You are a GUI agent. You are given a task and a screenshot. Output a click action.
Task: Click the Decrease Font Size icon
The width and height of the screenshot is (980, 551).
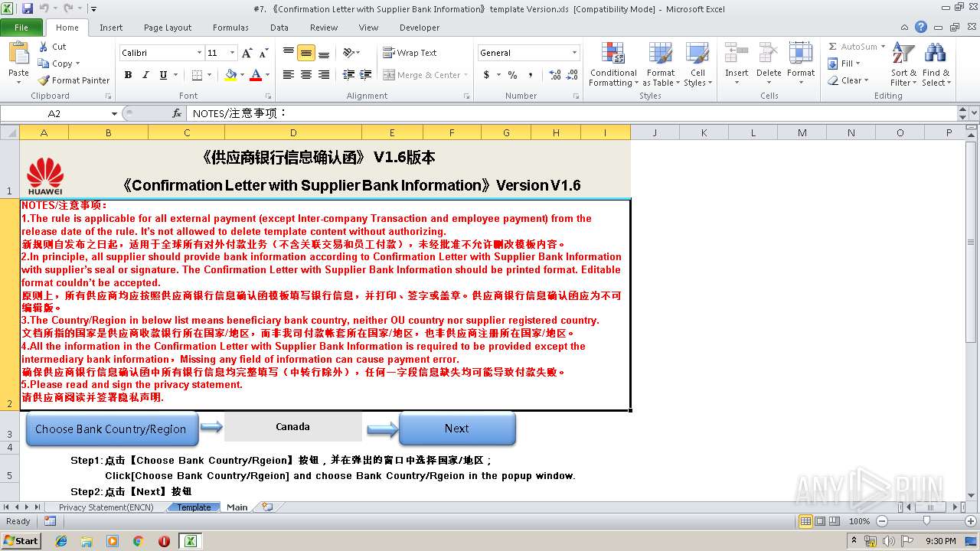click(263, 53)
